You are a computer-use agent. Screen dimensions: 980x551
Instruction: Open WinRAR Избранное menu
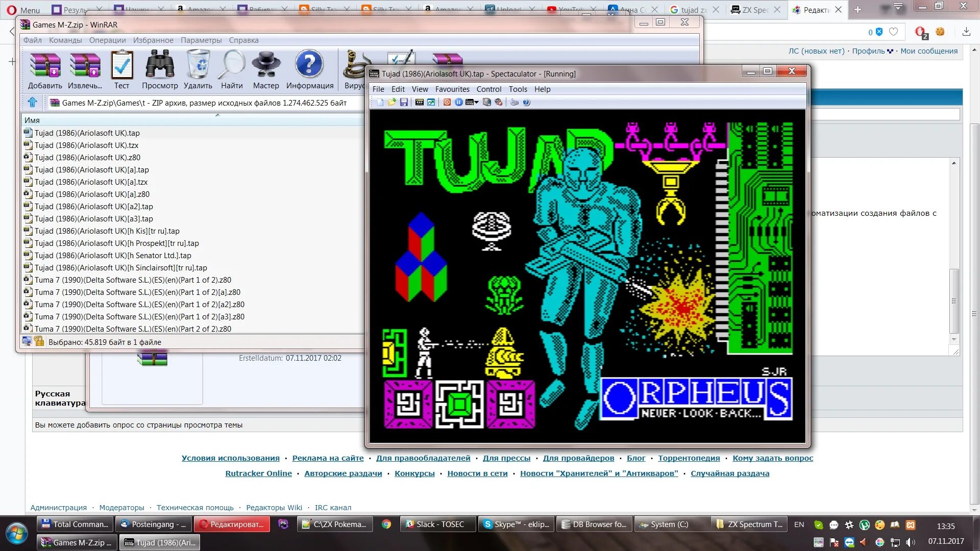153,40
